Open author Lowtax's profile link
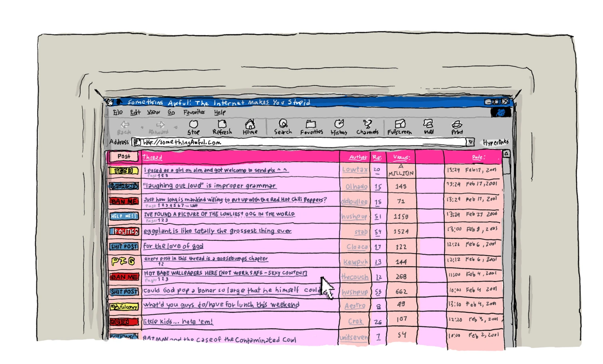 pyautogui.click(x=355, y=170)
